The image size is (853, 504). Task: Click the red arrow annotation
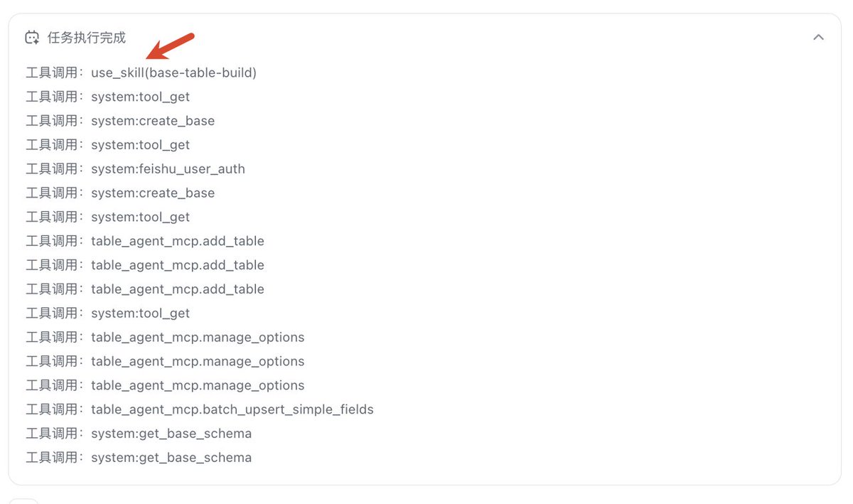(170, 45)
